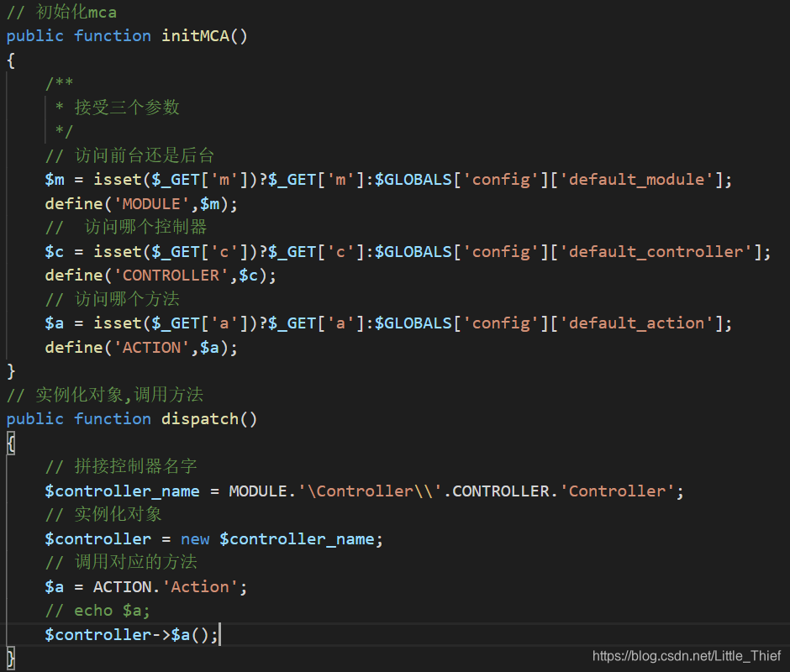Click the closing brace of dispatch()
This screenshot has width=790, height=672.
(11, 658)
